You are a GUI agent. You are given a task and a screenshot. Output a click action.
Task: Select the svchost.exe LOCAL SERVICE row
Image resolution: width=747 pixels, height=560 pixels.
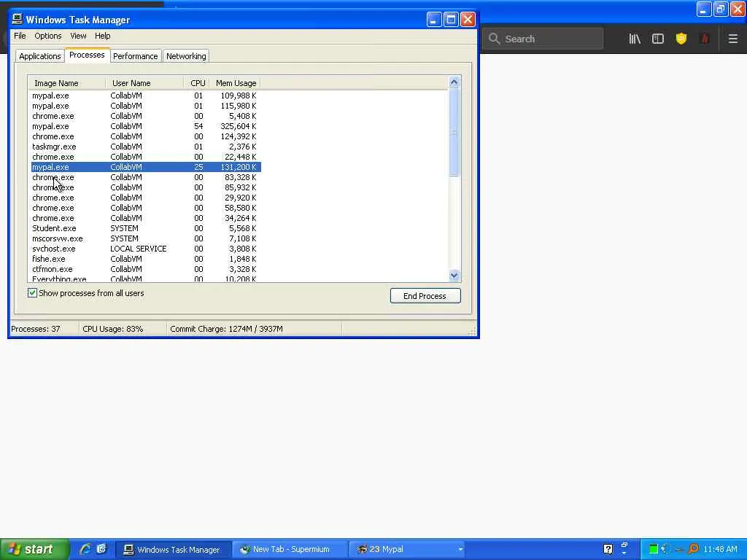tap(144, 249)
